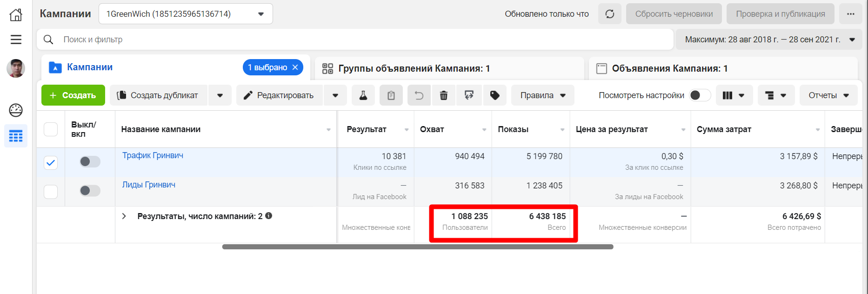The image size is (868, 294).
Task: Click the refresh data icon
Action: 609,14
